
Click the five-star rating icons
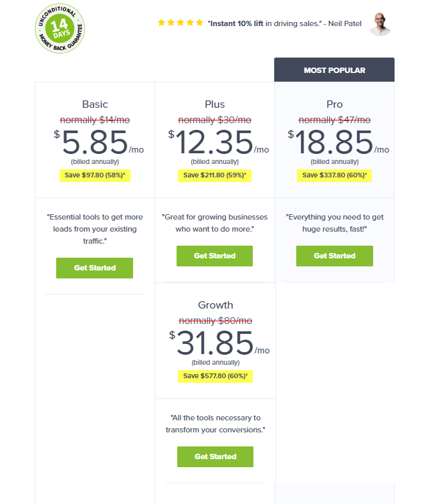[180, 23]
